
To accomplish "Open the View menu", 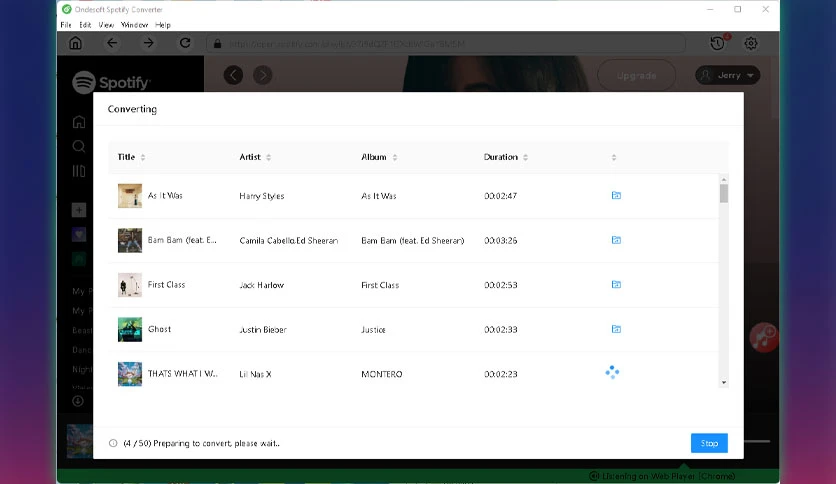I will tap(106, 25).
